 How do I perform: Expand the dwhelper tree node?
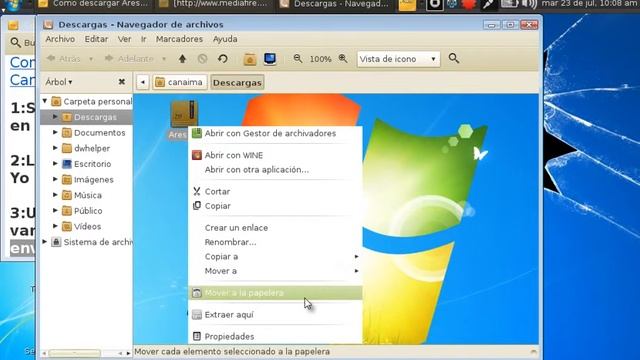coord(55,148)
